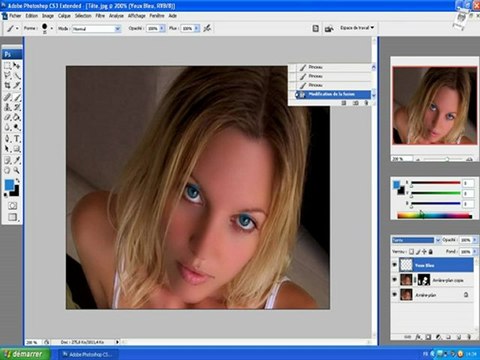Hide the Yeux Bleu layer
Screen dimensions: 480x360
(395, 265)
